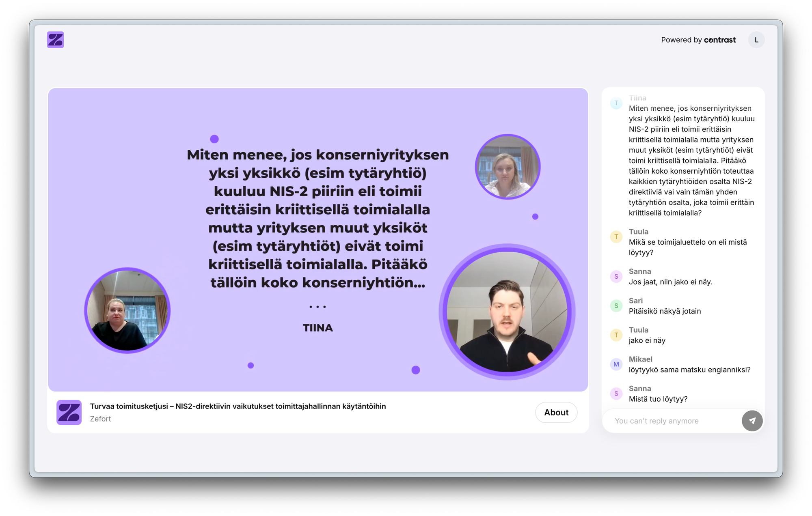
Task: Click the blonde woman's video in the upper corner
Action: (508, 167)
